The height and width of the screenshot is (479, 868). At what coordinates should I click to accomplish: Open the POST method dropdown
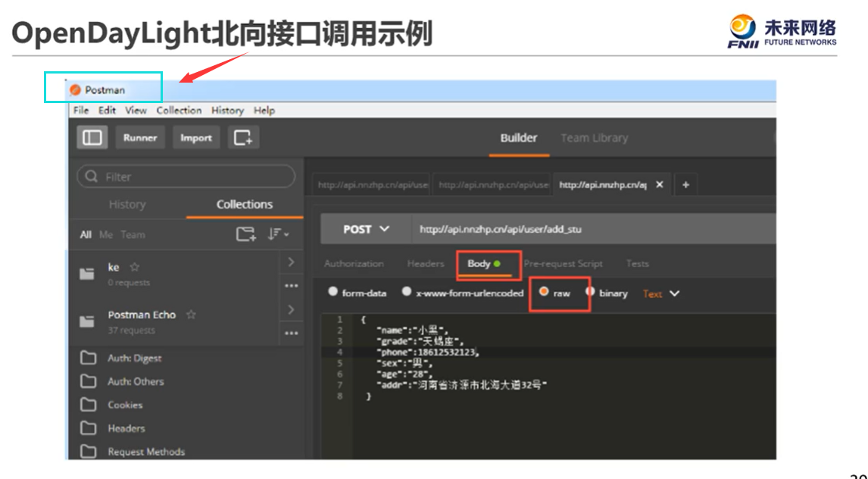point(366,229)
